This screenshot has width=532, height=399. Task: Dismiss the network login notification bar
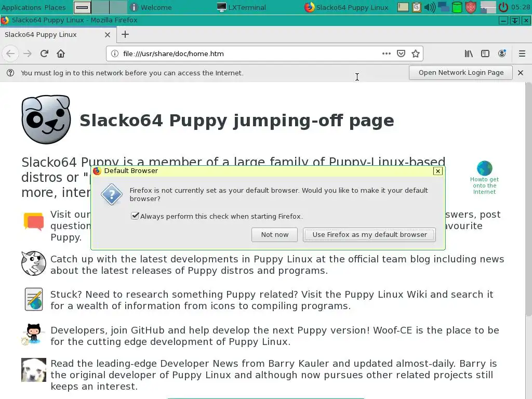pos(521,73)
